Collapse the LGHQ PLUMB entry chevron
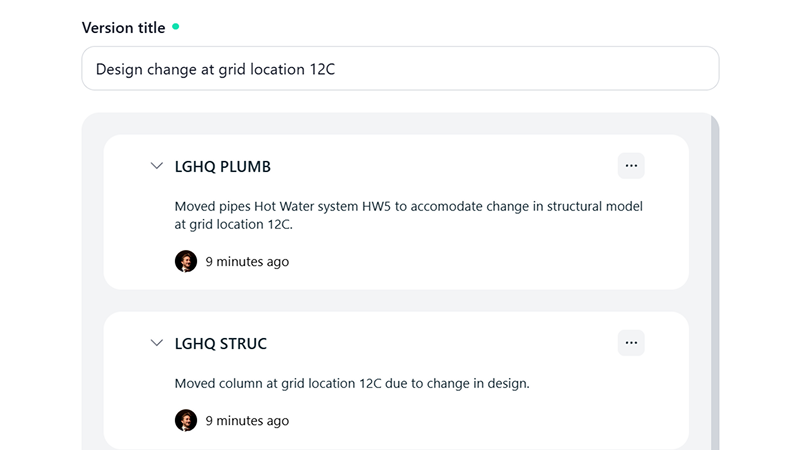Viewport: 800px width, 450px height. click(x=156, y=166)
